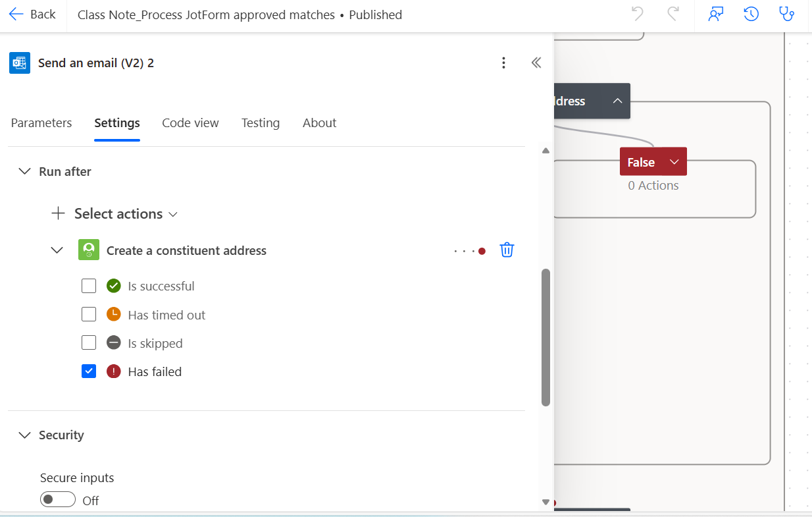812x517 pixels.
Task: Switch to the Testing tab
Action: point(261,123)
